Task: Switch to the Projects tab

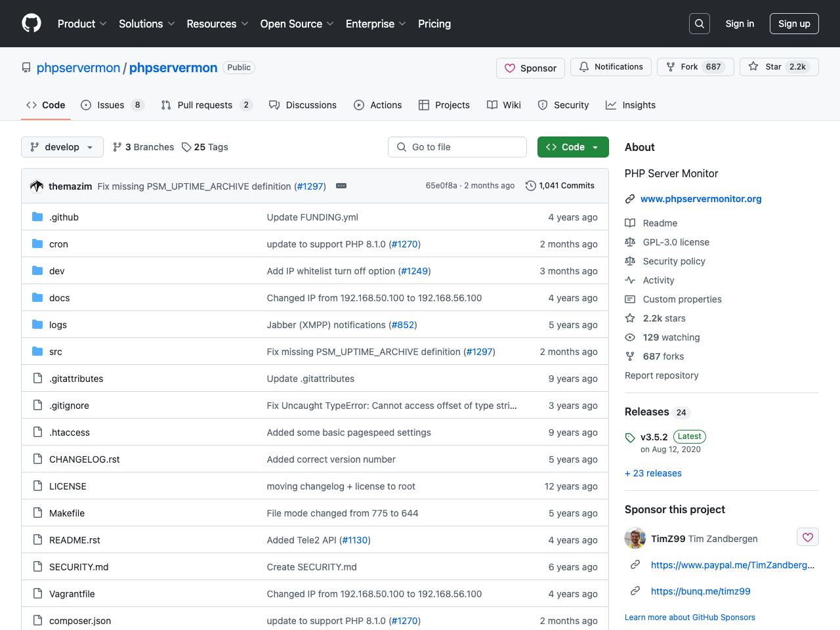Action: [444, 105]
